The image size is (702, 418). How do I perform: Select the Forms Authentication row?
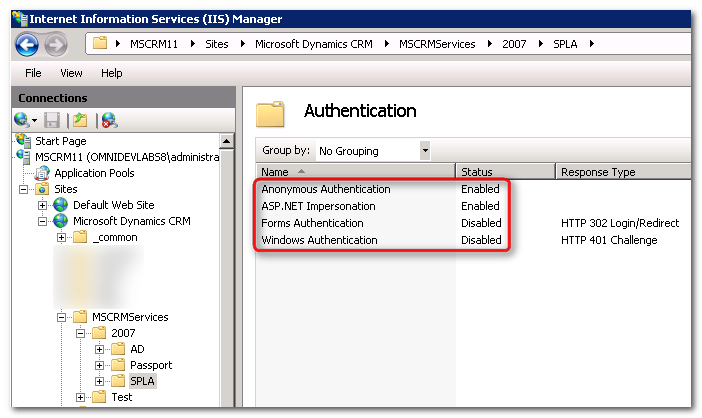473,223
